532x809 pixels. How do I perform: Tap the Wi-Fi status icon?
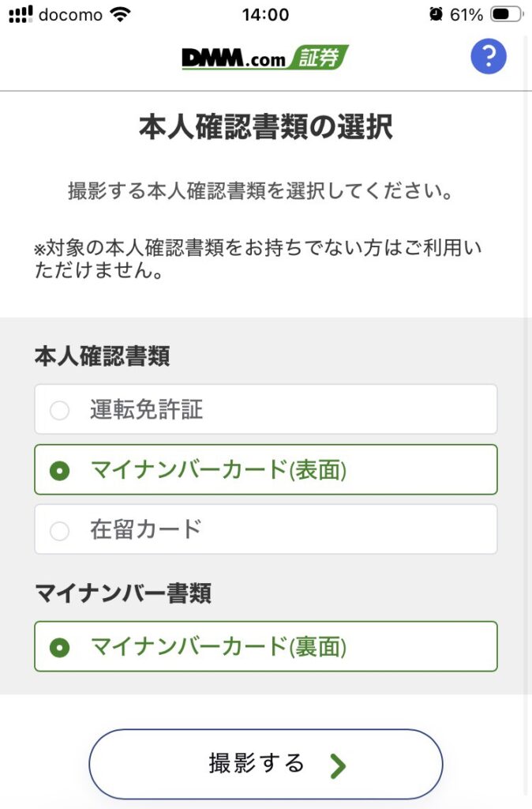pyautogui.click(x=121, y=14)
